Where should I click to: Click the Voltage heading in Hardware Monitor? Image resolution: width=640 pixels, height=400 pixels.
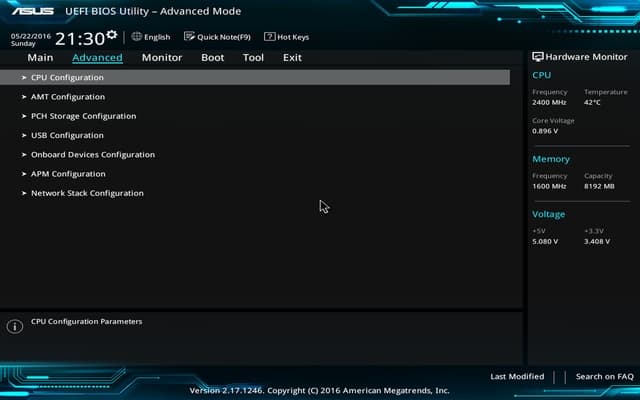549,214
